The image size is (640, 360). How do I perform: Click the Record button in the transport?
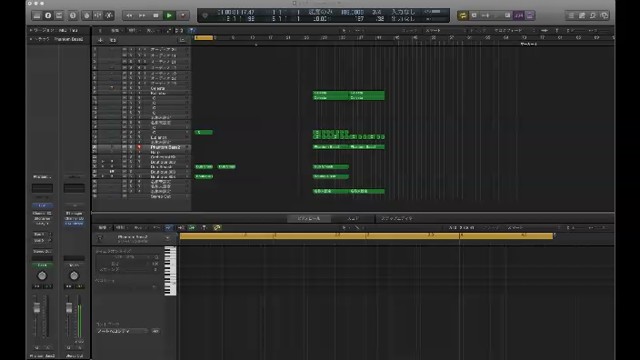point(183,16)
